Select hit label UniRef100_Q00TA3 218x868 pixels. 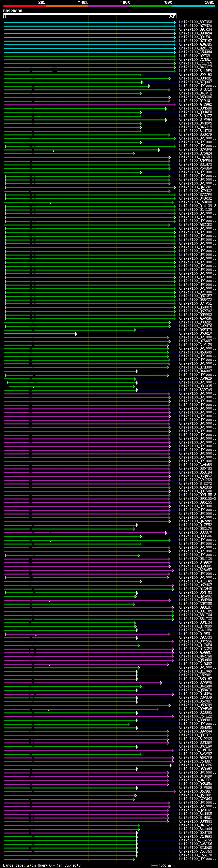pyautogui.click(x=196, y=75)
